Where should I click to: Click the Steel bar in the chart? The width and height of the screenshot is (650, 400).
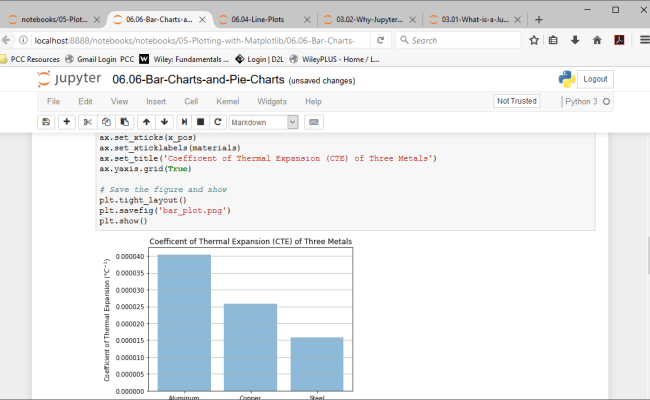(x=317, y=364)
